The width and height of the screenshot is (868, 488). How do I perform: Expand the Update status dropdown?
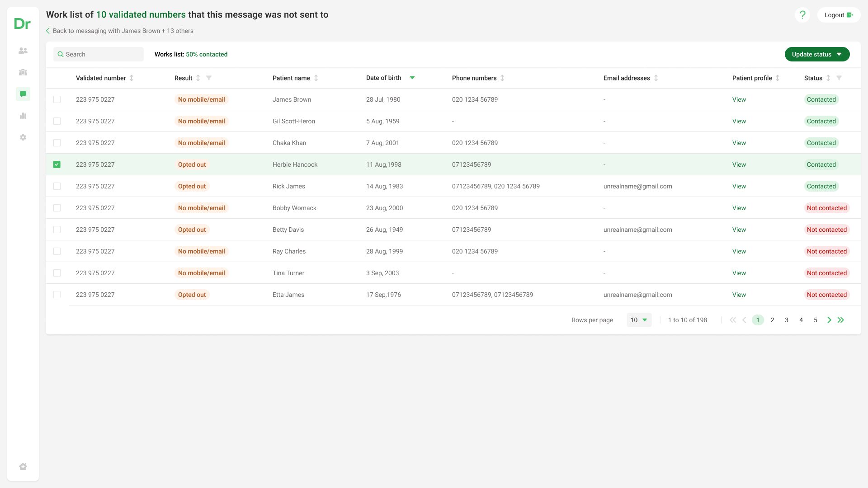(x=817, y=54)
